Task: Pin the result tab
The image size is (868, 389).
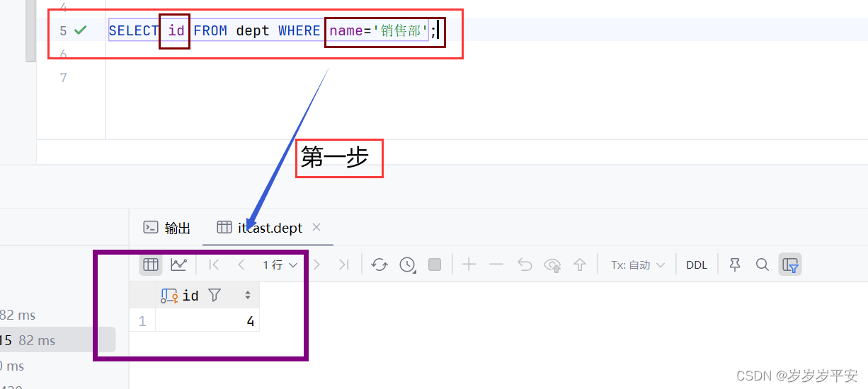Action: pos(735,265)
